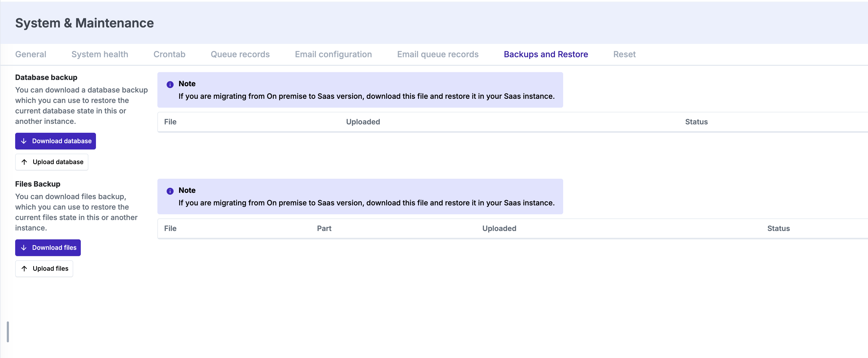Screen dimensions: 868x358
Task: Open the General tab
Action: 31,54
